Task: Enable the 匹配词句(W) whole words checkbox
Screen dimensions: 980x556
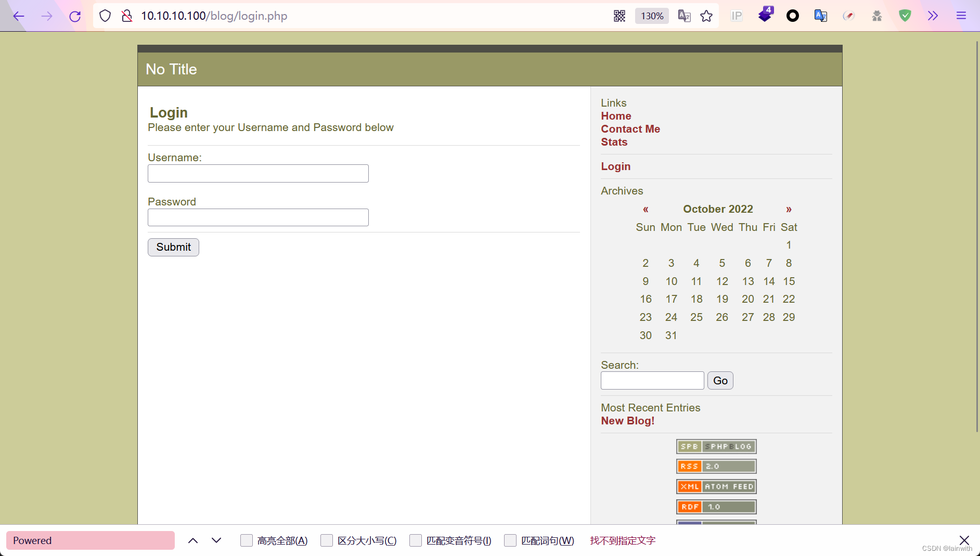Action: click(x=510, y=540)
